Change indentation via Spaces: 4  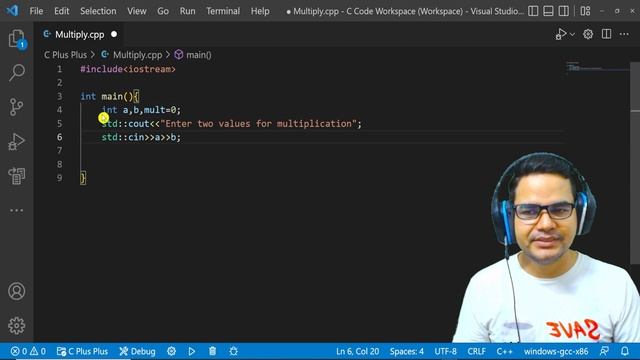pyautogui.click(x=407, y=351)
